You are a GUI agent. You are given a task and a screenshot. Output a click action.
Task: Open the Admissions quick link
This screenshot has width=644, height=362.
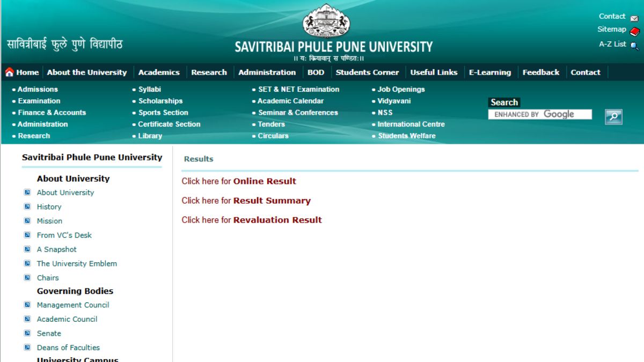coord(38,89)
